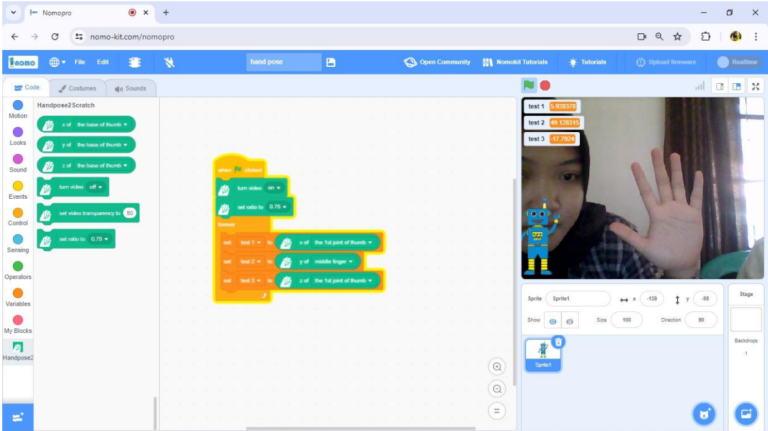Delete Sprite1 using the trash icon
The image size is (768, 431).
click(x=558, y=342)
